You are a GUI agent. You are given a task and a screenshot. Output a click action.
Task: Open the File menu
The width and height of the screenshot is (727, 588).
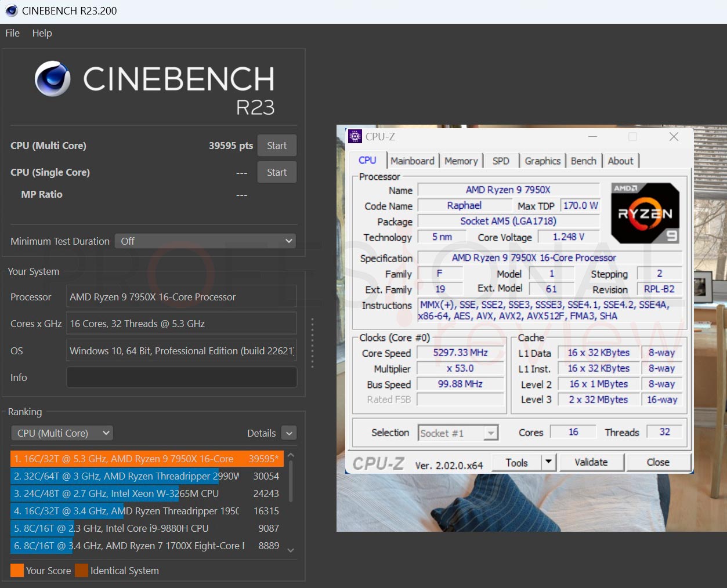pyautogui.click(x=12, y=33)
